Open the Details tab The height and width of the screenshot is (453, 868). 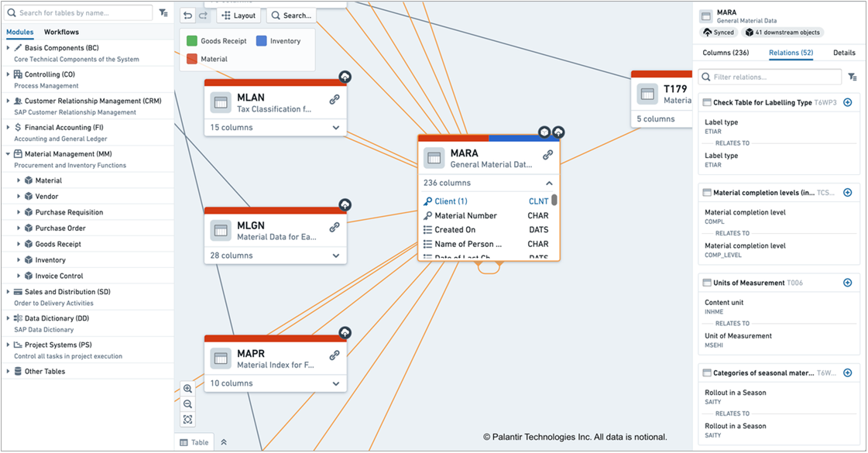[x=844, y=53]
